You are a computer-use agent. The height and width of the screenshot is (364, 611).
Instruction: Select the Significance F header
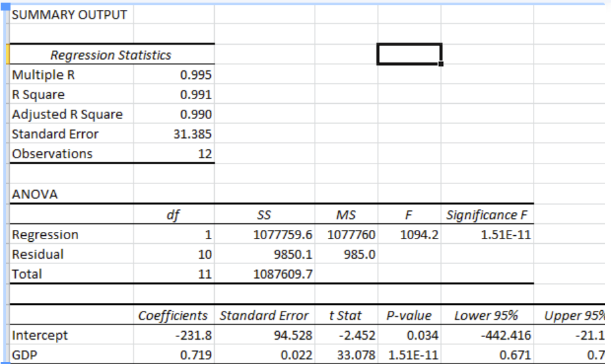click(x=487, y=215)
